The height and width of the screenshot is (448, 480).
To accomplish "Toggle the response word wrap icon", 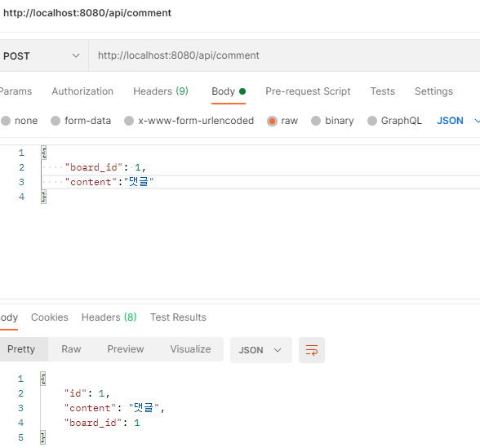I will [x=311, y=350].
